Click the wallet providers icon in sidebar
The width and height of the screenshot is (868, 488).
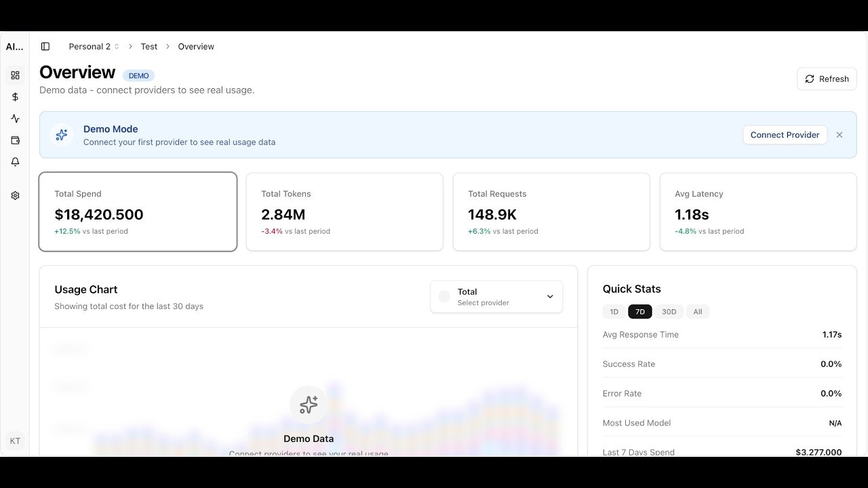pos(15,140)
